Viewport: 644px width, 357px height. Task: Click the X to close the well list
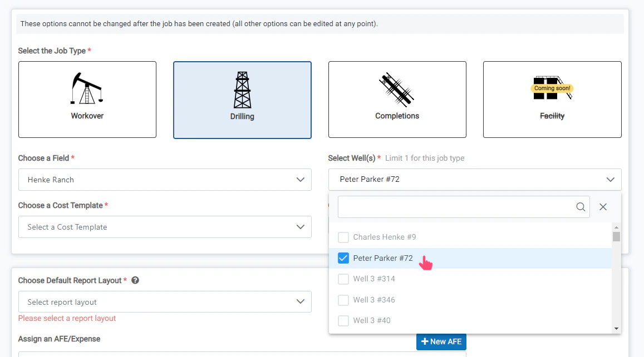[x=603, y=206]
